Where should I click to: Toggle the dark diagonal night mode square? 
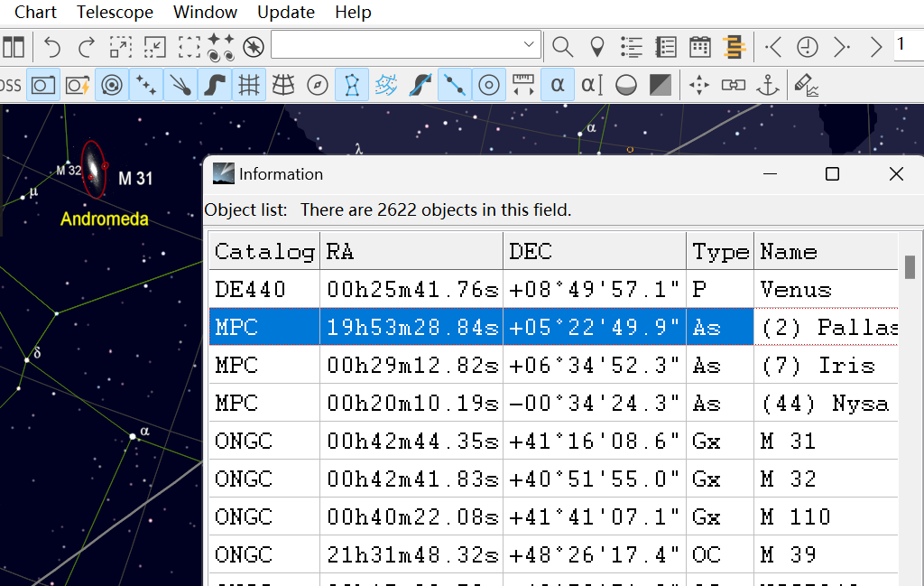660,86
